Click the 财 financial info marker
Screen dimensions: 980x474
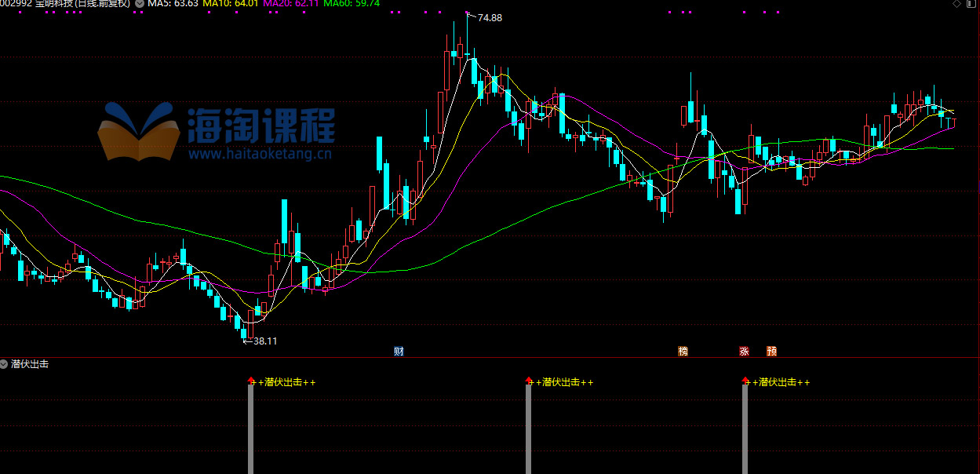point(399,352)
